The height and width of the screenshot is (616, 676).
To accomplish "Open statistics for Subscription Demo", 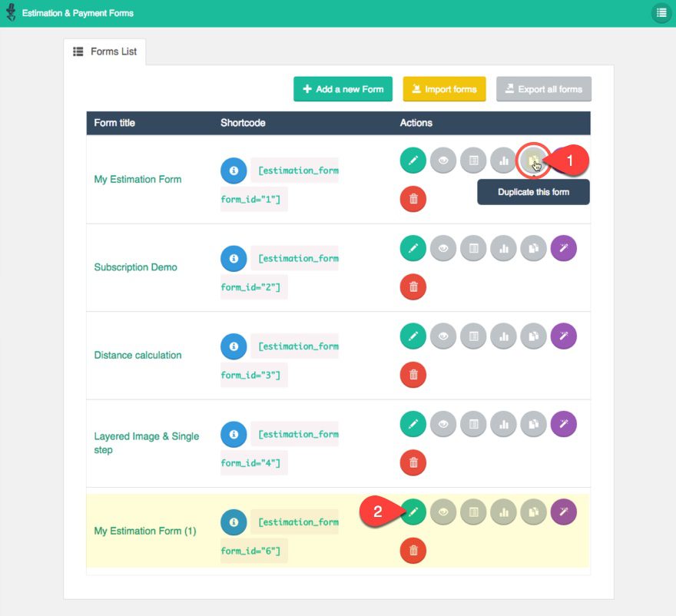I will click(x=503, y=248).
